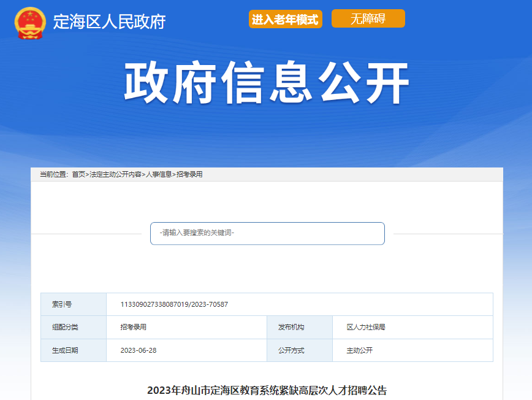The width and height of the screenshot is (532, 400).
Task: Click the 区人力社保局 publisher value
Action: pyautogui.click(x=365, y=328)
